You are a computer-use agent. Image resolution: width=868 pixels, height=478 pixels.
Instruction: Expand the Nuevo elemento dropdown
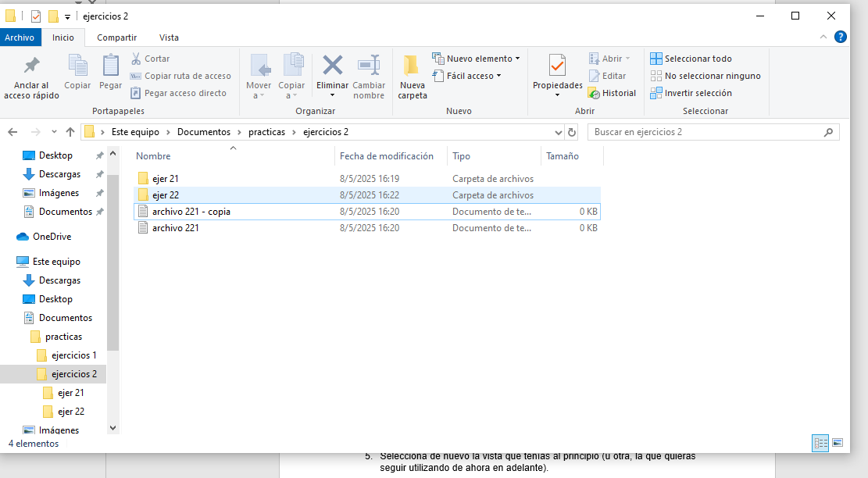click(x=476, y=59)
